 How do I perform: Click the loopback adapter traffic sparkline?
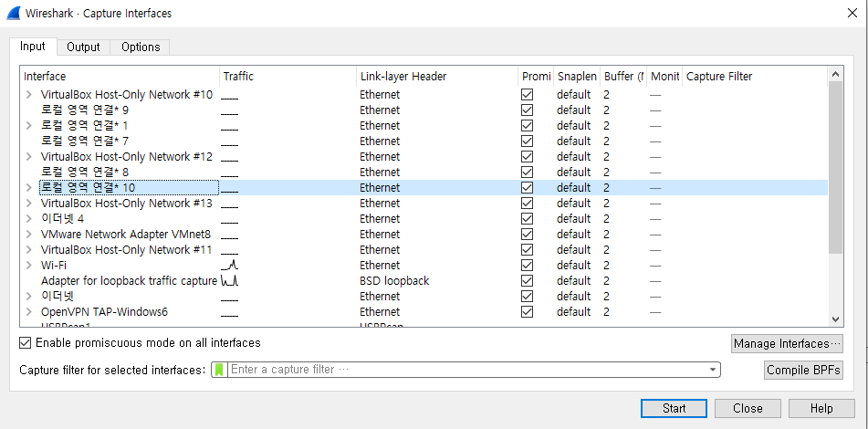coord(230,280)
